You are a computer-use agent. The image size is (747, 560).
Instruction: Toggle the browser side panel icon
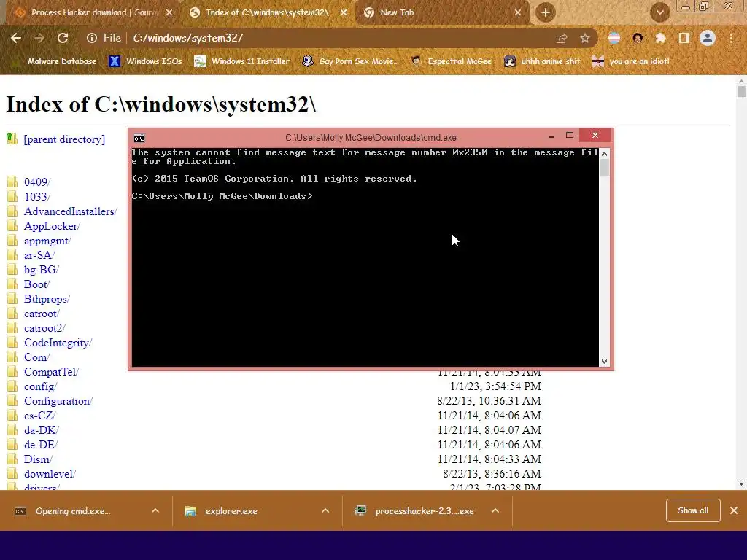(684, 38)
